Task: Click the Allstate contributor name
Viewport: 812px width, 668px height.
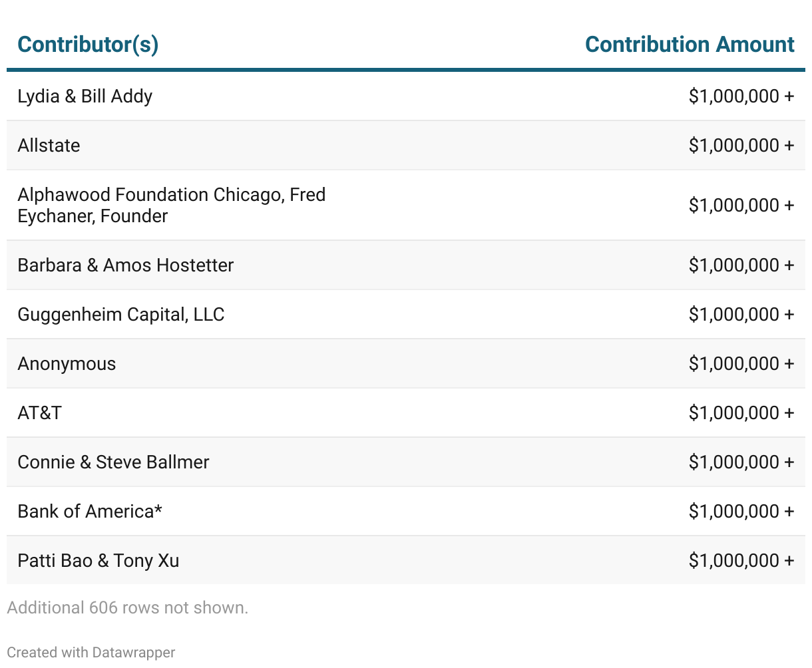Action: pos(49,146)
